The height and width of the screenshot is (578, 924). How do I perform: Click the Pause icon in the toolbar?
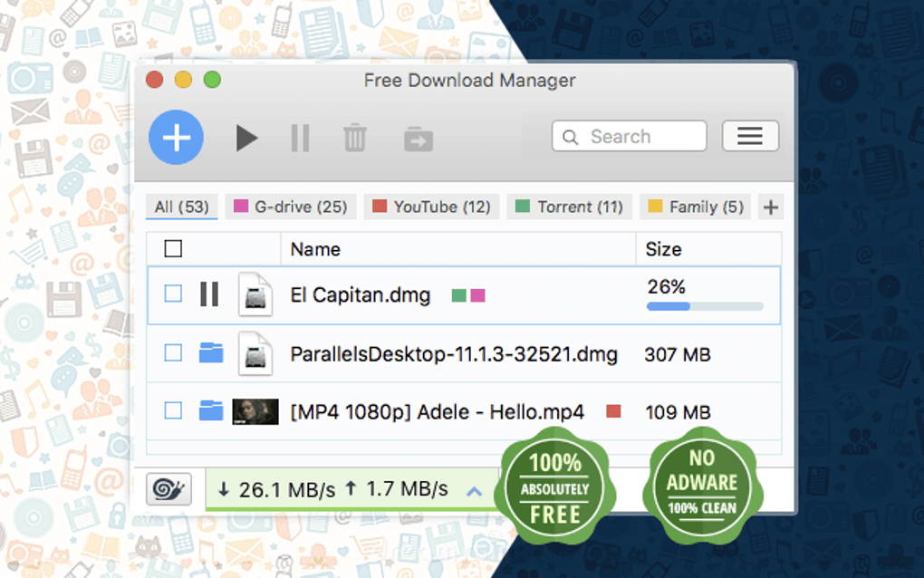click(x=300, y=138)
